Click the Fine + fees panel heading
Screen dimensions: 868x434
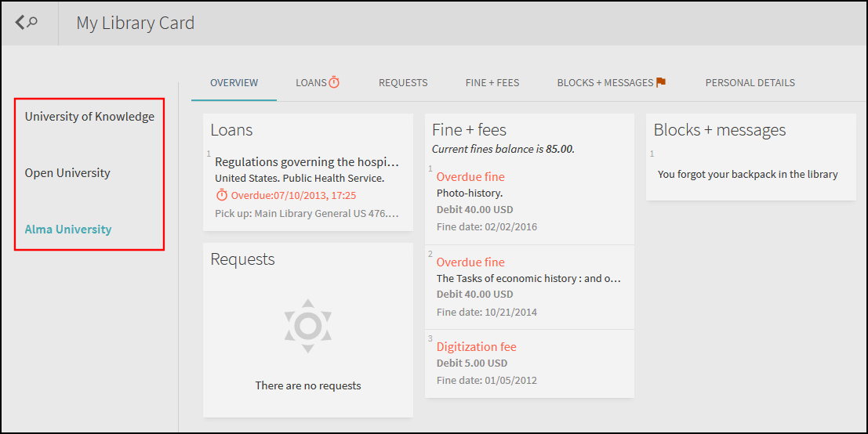pos(469,130)
